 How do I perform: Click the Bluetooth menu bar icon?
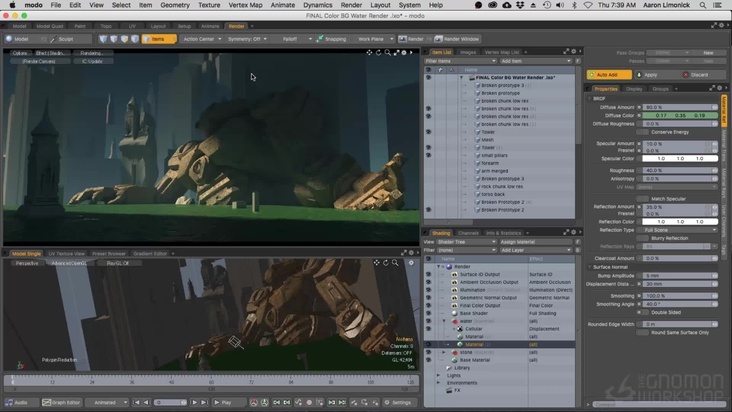[x=575, y=5]
